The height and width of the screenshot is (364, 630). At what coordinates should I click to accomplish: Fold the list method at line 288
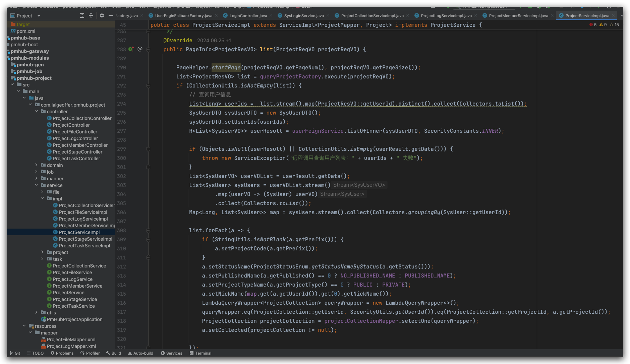click(148, 49)
